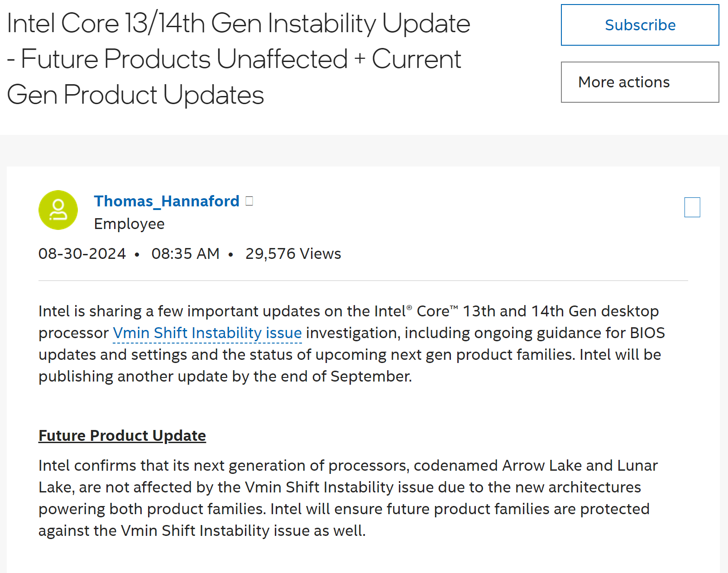
Task: Open the Thomas_Hannaford profile link
Action: pos(166,201)
